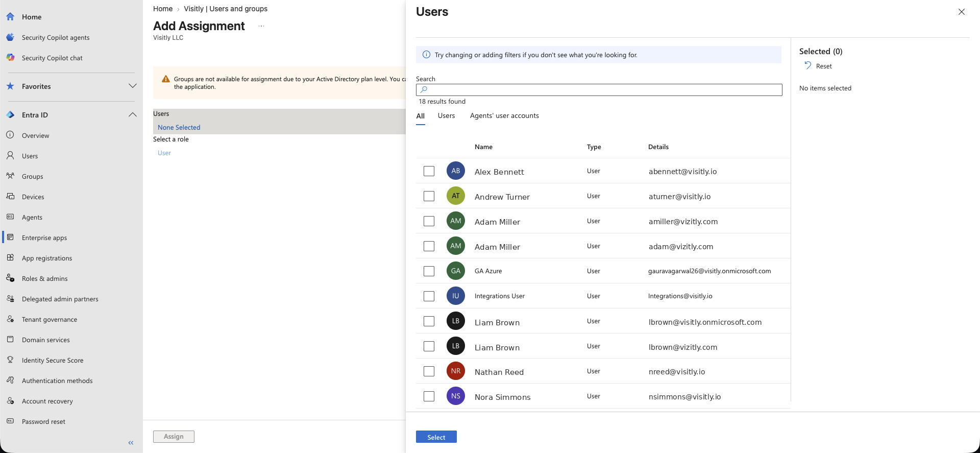
Task: Select checkbox for amiller@vizitly.com
Action: pyautogui.click(x=429, y=221)
